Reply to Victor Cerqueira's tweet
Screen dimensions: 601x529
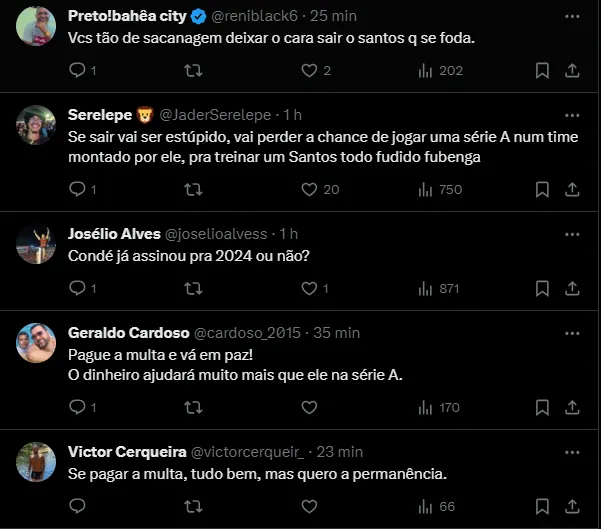tap(78, 506)
